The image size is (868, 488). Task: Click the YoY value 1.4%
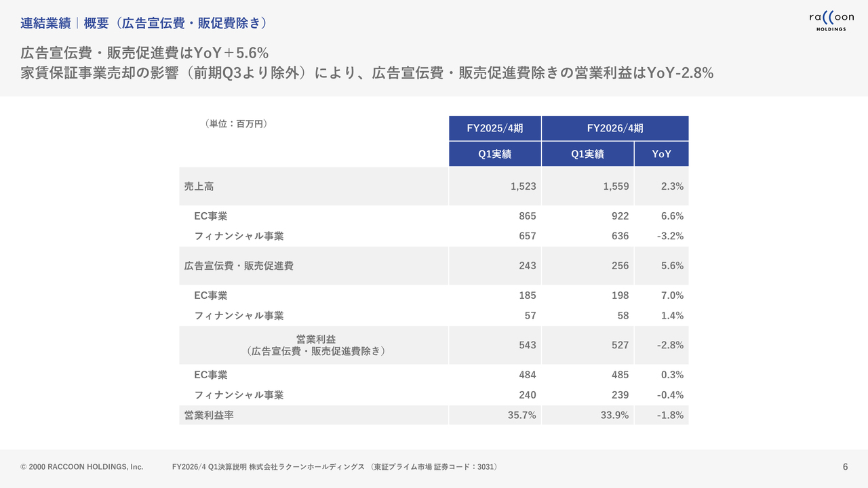click(672, 315)
